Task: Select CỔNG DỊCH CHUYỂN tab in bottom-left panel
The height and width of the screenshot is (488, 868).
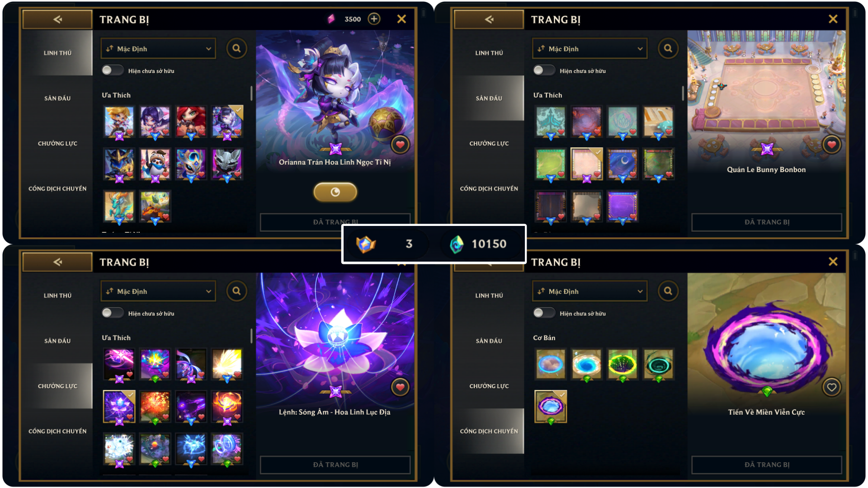Action: [57, 431]
